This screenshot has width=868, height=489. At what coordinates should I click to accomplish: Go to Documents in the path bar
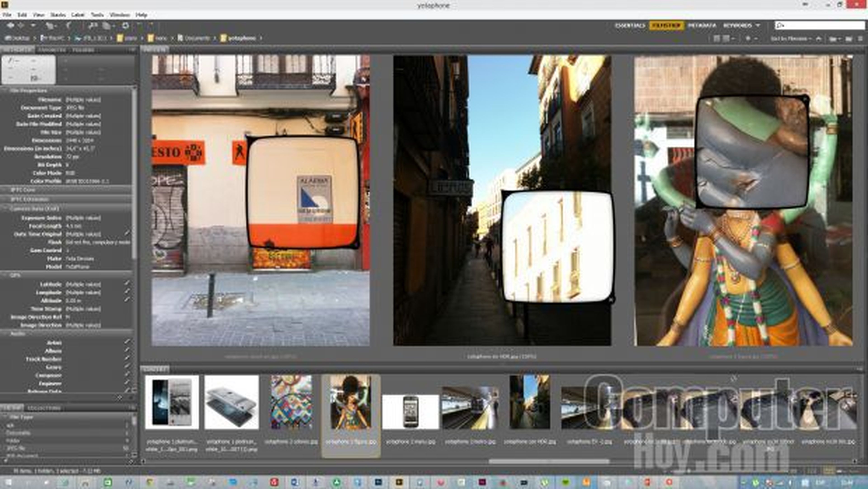[194, 38]
